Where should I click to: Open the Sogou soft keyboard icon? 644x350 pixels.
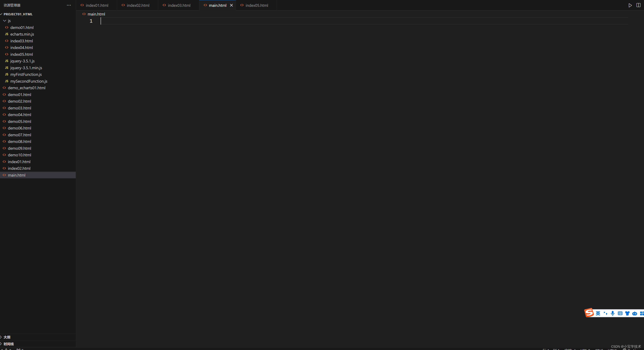pyautogui.click(x=620, y=313)
